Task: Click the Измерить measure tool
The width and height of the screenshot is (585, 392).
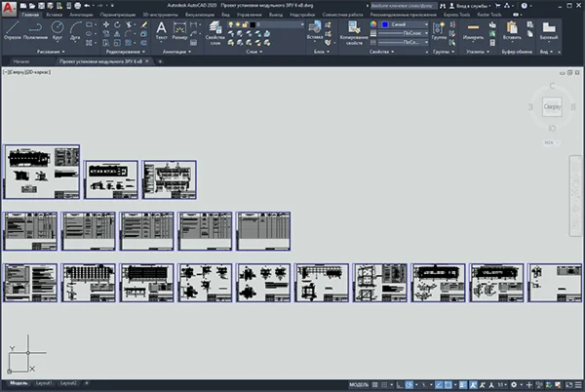Action: point(473,30)
